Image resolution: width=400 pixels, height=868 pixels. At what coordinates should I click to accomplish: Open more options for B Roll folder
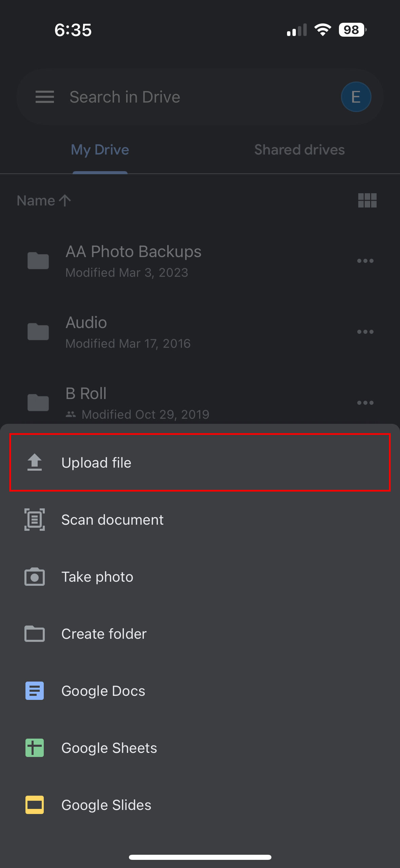[365, 403]
